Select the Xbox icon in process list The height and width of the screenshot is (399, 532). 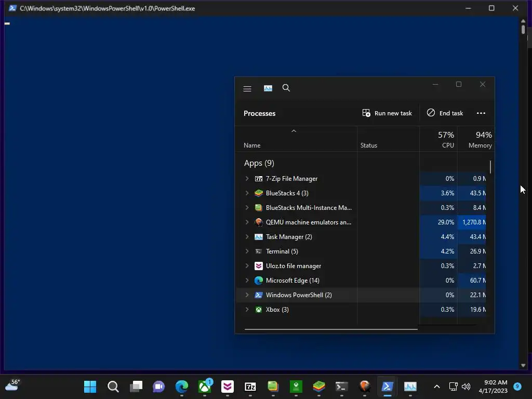[259, 310]
